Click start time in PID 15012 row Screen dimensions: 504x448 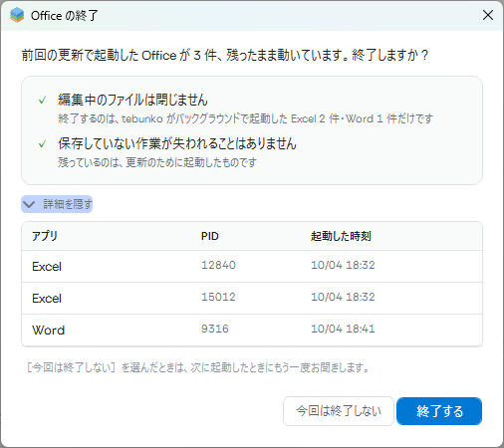[x=343, y=297]
